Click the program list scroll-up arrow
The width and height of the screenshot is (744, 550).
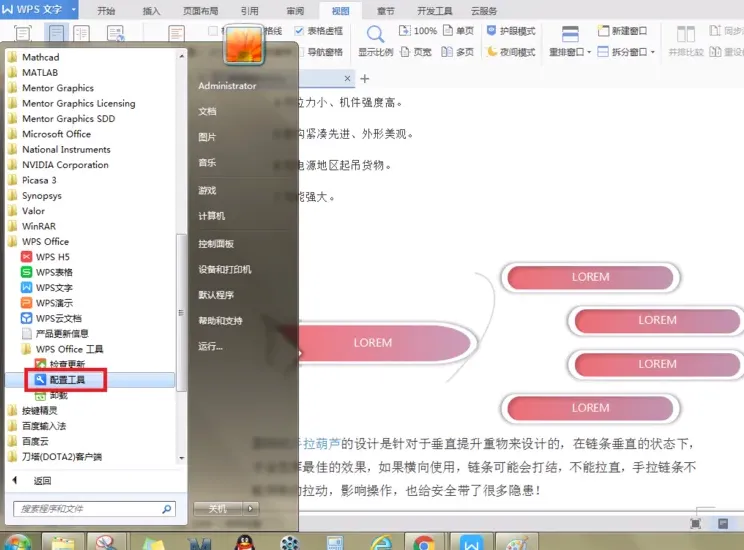point(182,56)
